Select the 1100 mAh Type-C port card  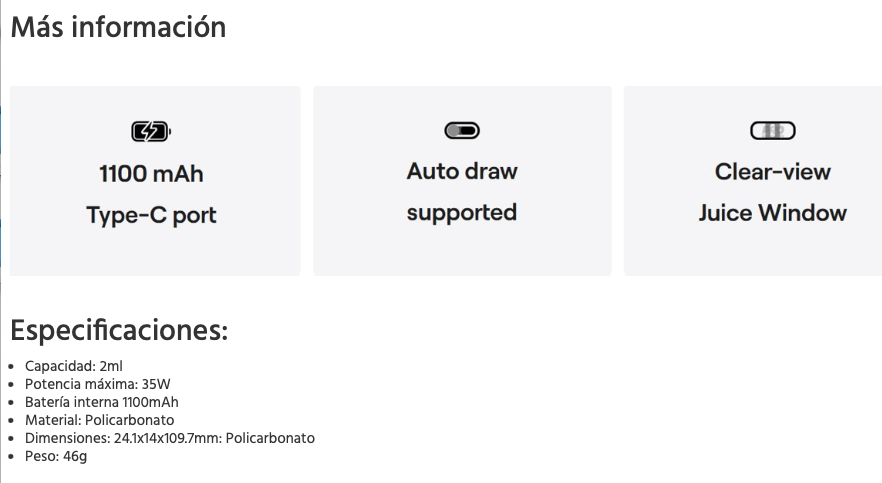[x=155, y=181]
